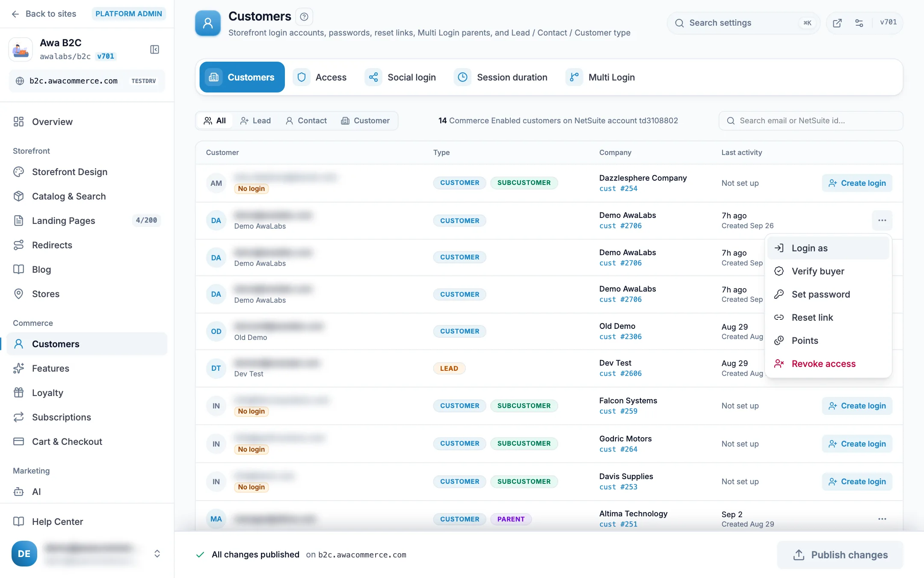
Task: Open the AI marketing section
Action: (x=87, y=492)
